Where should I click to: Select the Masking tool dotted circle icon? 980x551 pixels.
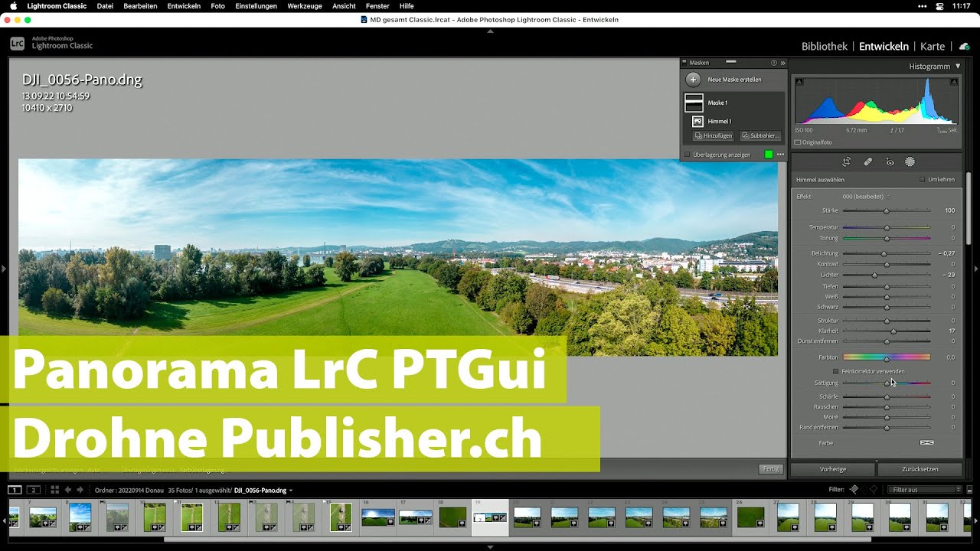click(x=910, y=162)
